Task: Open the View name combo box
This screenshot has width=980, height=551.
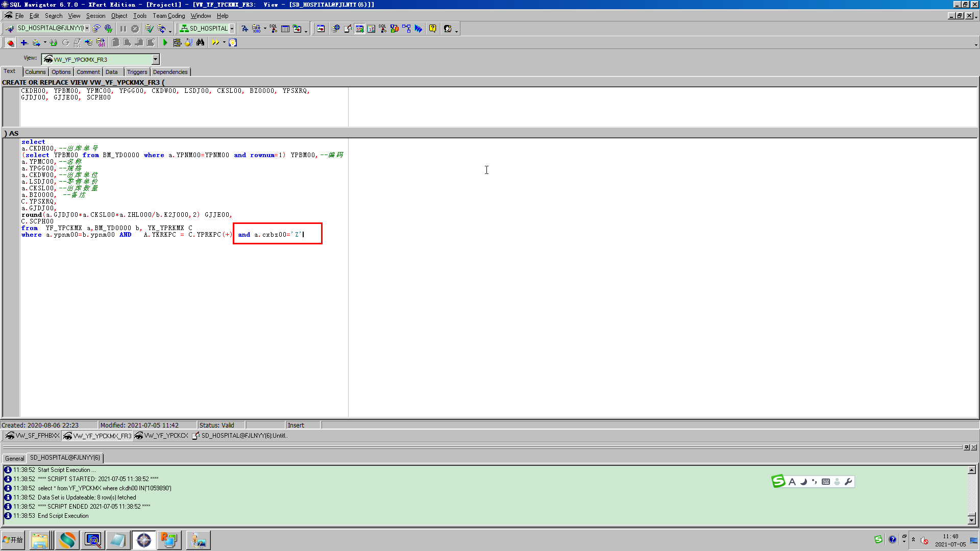Action: [155, 60]
